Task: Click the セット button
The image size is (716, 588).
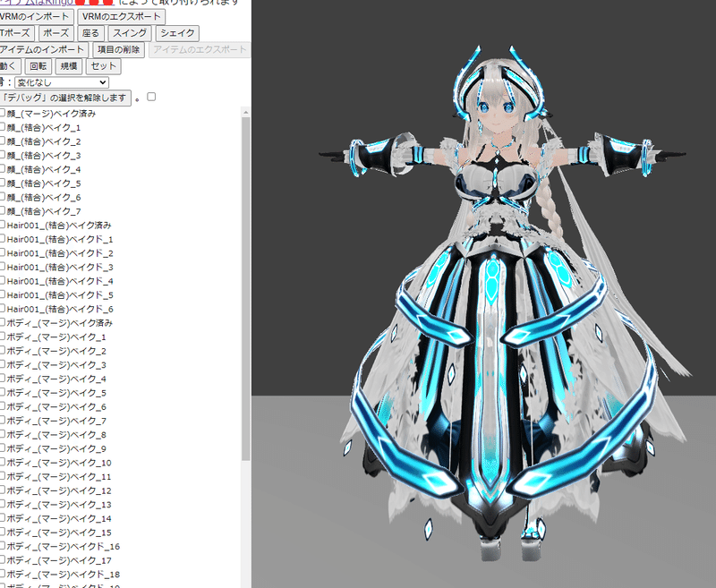Action: (x=104, y=66)
